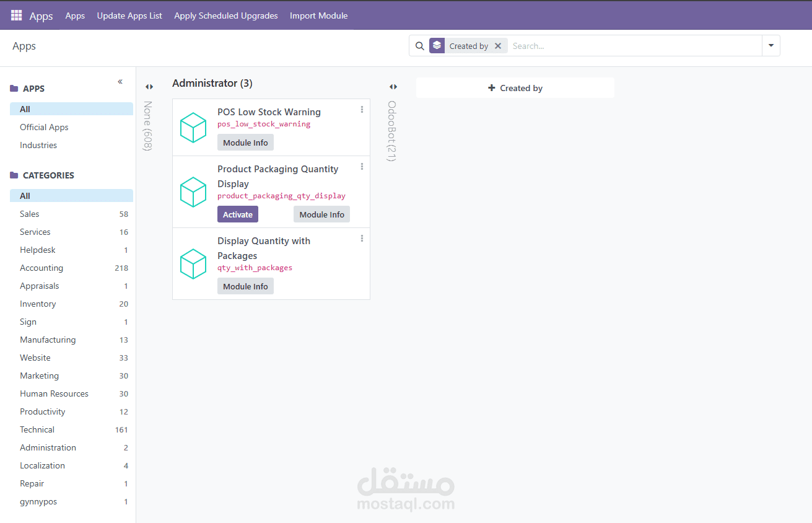Filter by Marketing category
The width and height of the screenshot is (812, 523).
[71, 376]
